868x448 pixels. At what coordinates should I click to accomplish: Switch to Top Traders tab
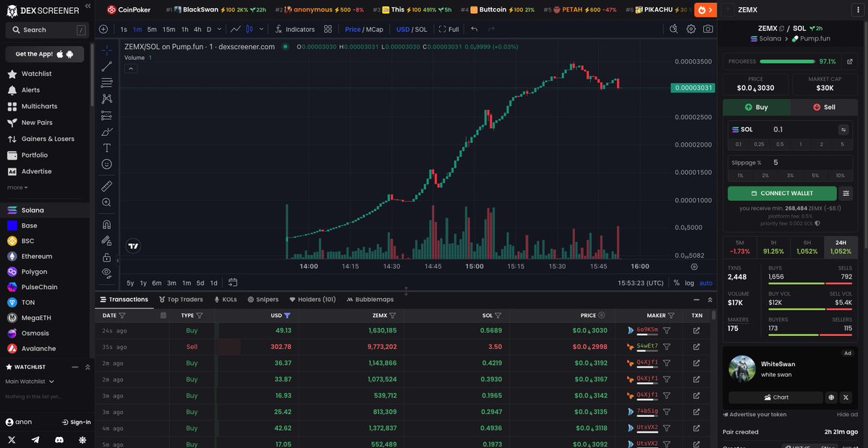pos(181,299)
